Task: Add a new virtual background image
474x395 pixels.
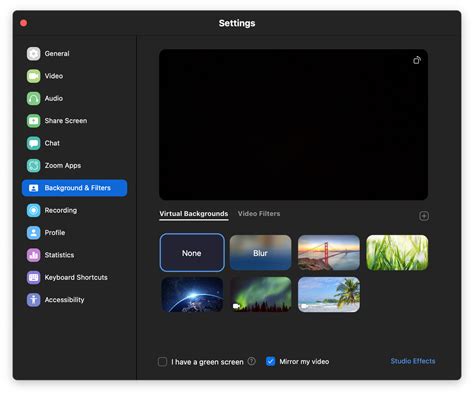Action: tap(424, 216)
